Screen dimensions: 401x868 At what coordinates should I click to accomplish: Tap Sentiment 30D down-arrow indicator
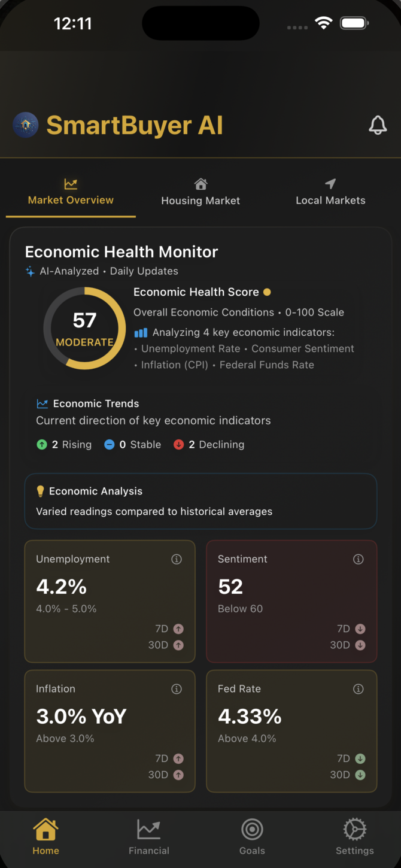360,645
